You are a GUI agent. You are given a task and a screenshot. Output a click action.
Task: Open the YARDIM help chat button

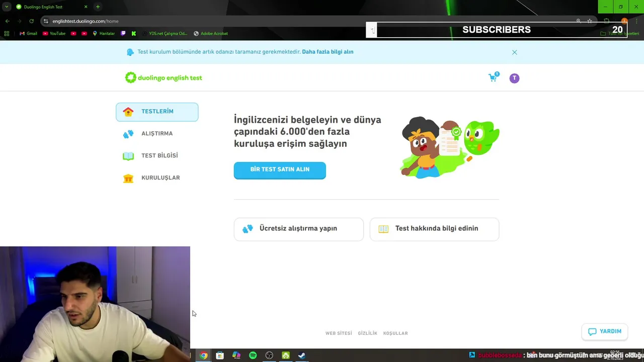tap(605, 331)
